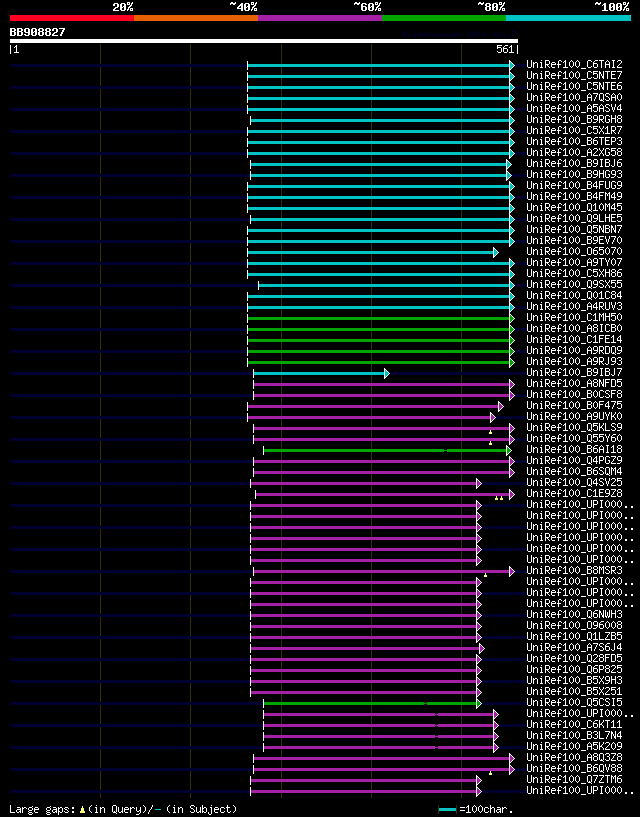The width and height of the screenshot is (640, 817).
Task: Select the UniRef100_C1MH50 label
Action: coord(574,317)
